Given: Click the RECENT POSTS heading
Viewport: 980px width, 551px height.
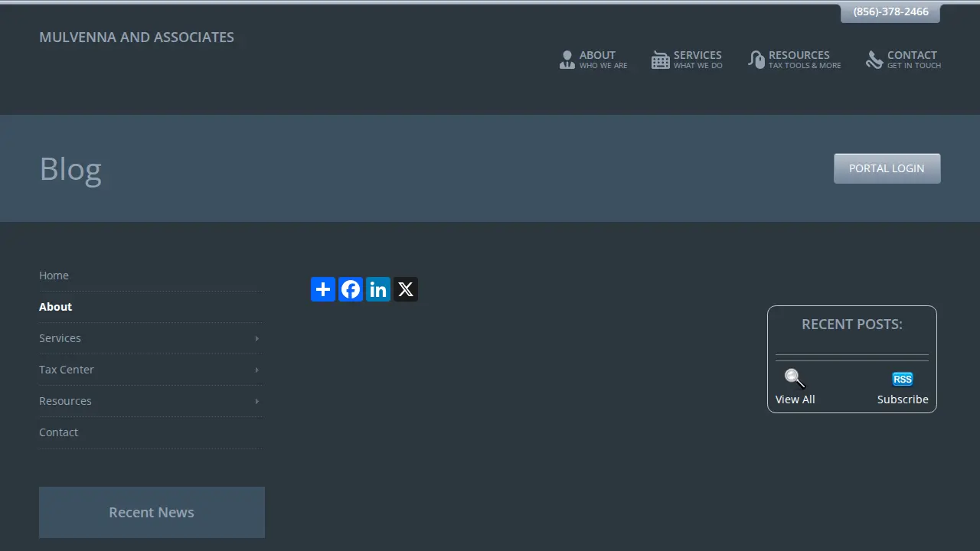Looking at the screenshot, I should (x=852, y=324).
